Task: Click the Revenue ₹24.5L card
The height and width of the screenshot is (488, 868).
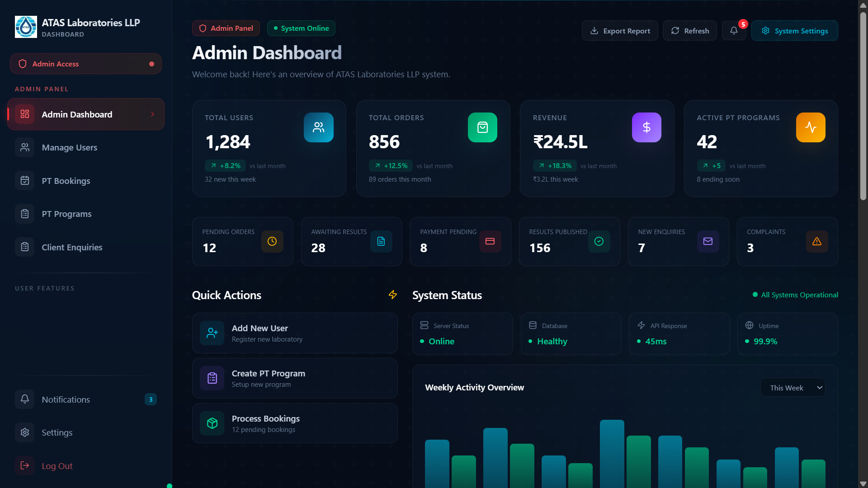Action: click(x=597, y=148)
